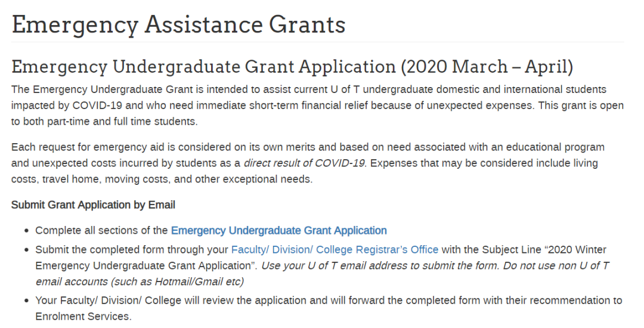
Task: Click the bullet marker before 'Your Faculty/ Division/ College'
Action: point(27,301)
